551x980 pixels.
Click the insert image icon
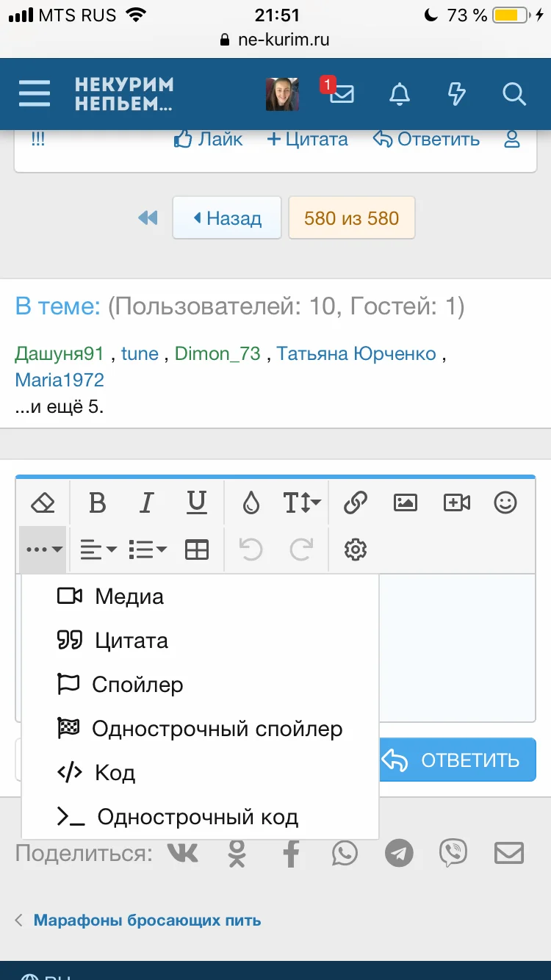pyautogui.click(x=406, y=503)
